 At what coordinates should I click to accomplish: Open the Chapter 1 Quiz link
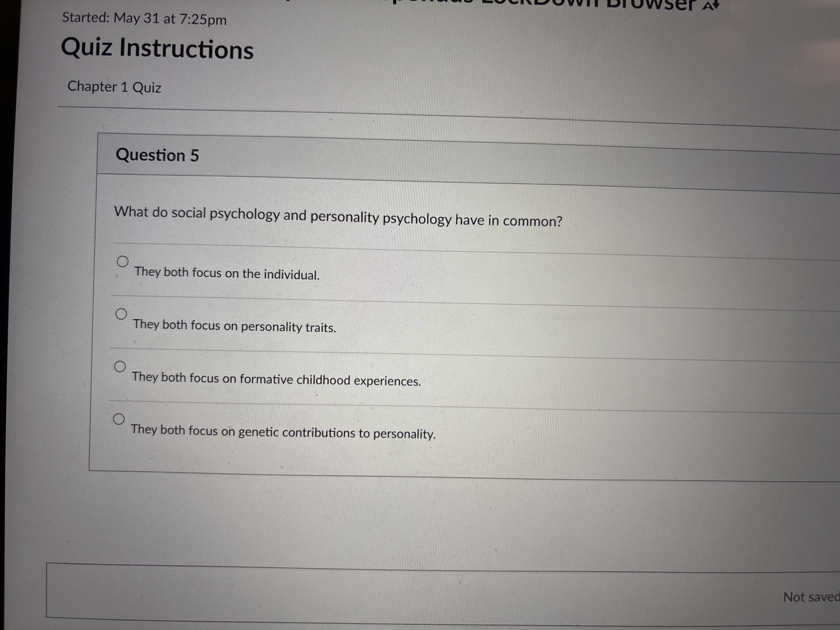(x=115, y=87)
